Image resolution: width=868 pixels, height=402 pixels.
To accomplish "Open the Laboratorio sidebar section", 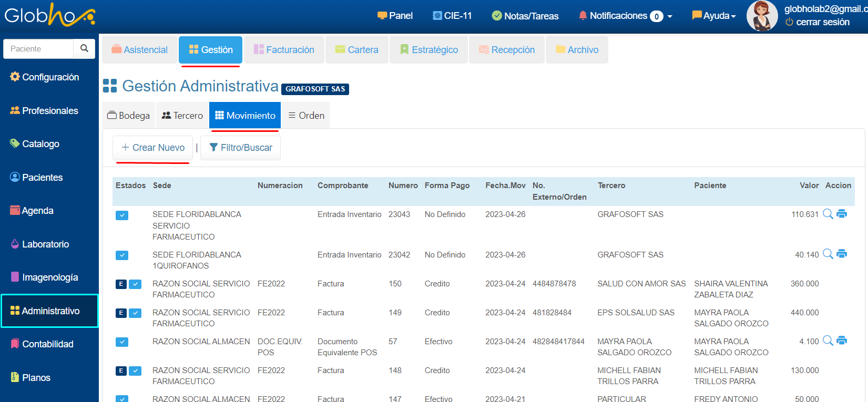I will (x=45, y=244).
